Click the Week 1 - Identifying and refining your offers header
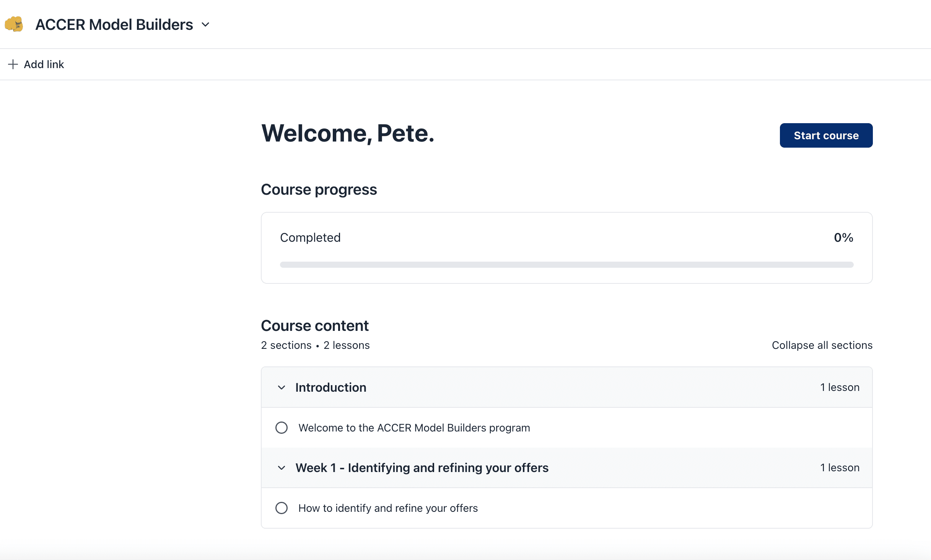931x560 pixels. pos(422,468)
